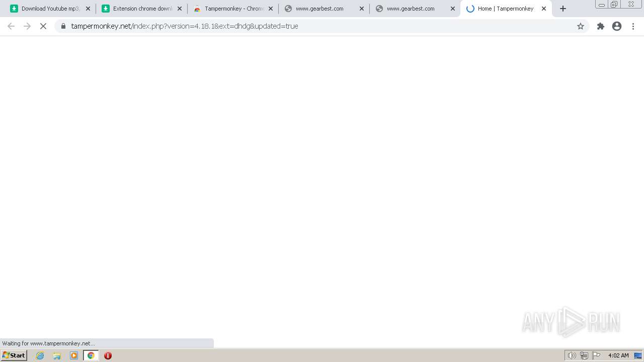This screenshot has width=644, height=362.
Task: Show the 4:02 AM clock calendar
Action: [x=618, y=355]
